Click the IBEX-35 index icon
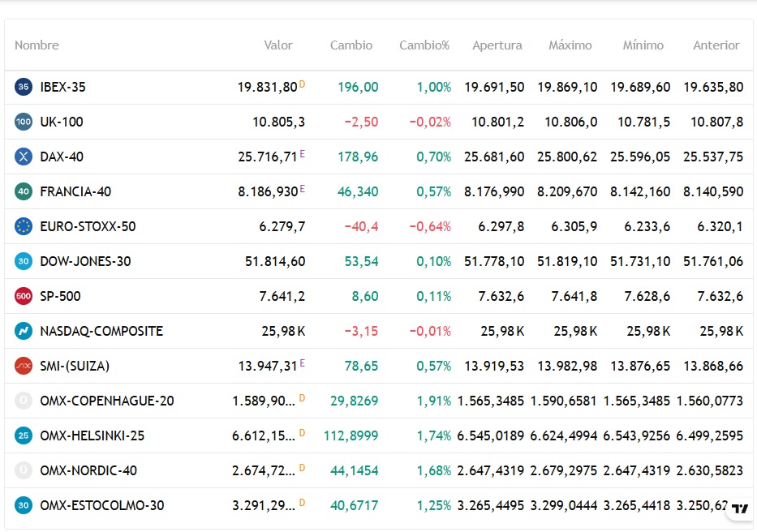Image resolution: width=757 pixels, height=532 pixels. (x=24, y=87)
